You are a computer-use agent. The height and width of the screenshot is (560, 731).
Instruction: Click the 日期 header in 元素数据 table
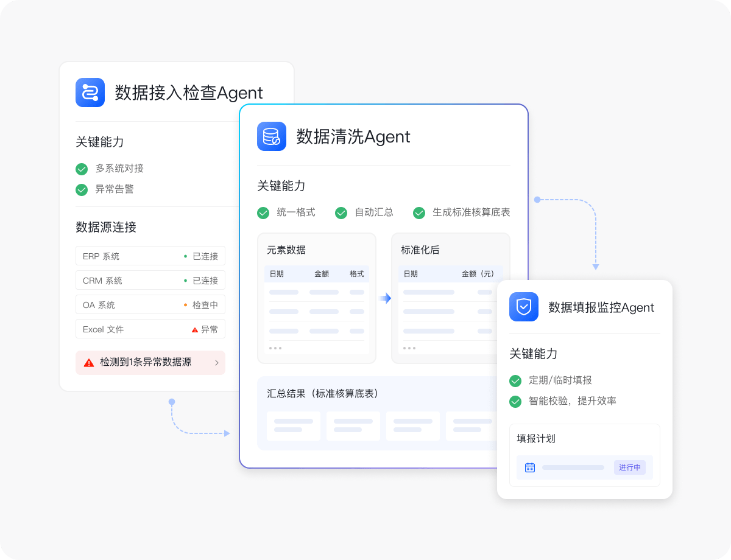coord(277,274)
